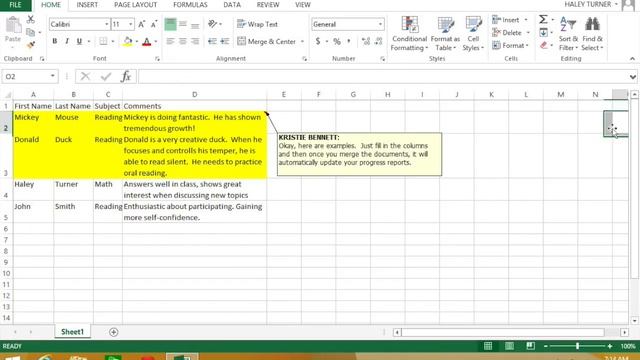This screenshot has width=640, height=360.
Task: Decrease font size with the smaller A icon
Action: (154, 24)
